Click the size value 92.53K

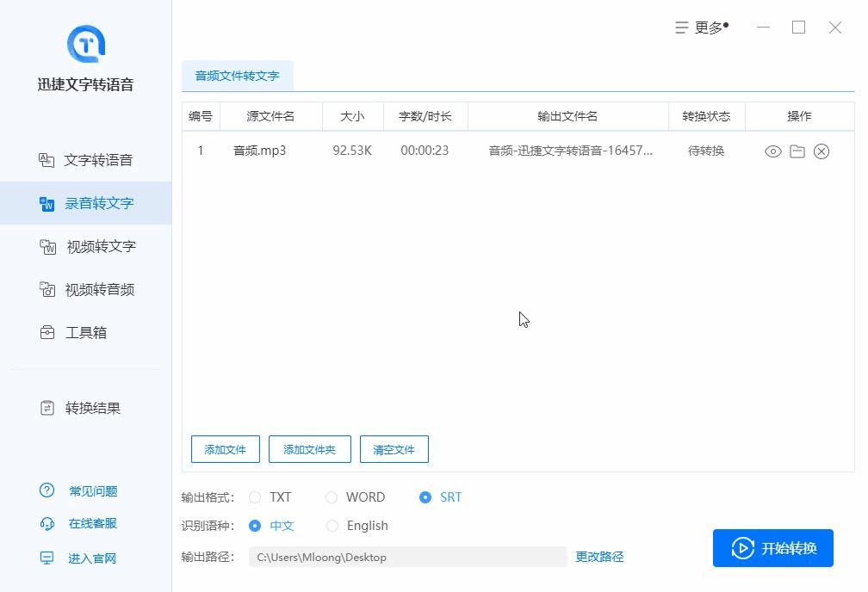point(352,151)
